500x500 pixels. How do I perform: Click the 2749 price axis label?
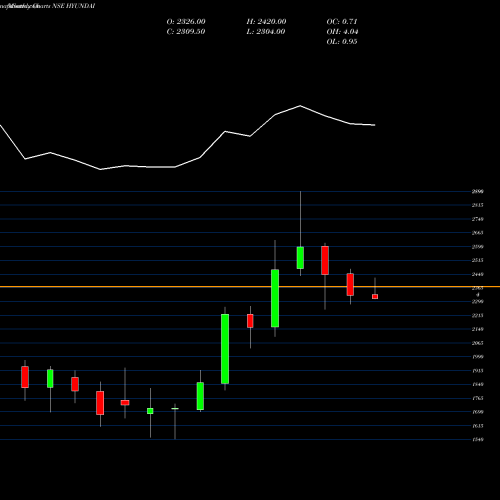[477, 219]
